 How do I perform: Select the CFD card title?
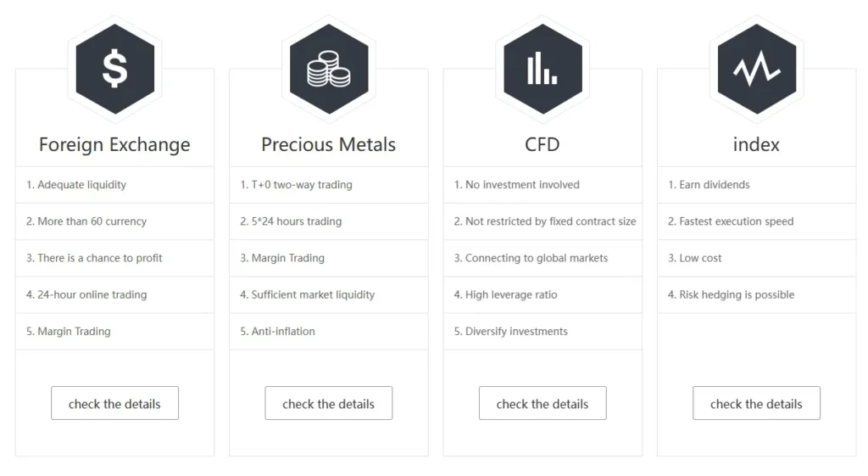point(542,145)
